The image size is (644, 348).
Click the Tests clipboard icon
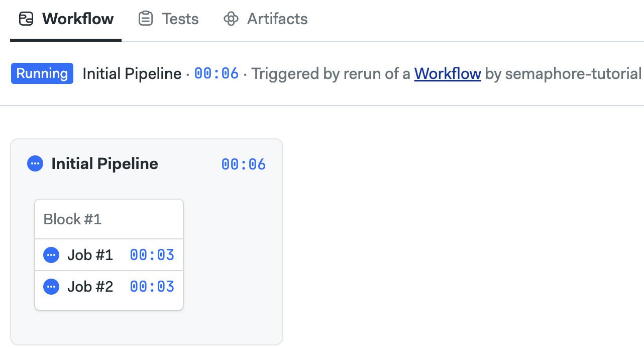(x=146, y=19)
